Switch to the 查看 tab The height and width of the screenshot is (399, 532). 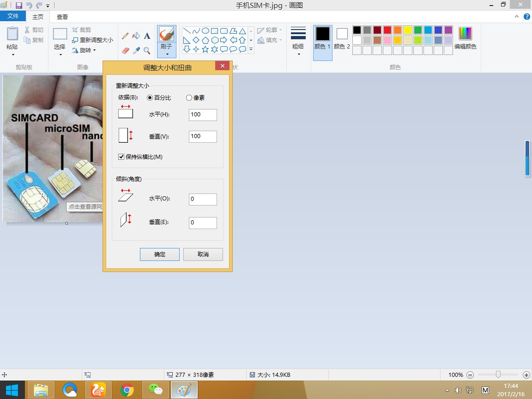[62, 17]
